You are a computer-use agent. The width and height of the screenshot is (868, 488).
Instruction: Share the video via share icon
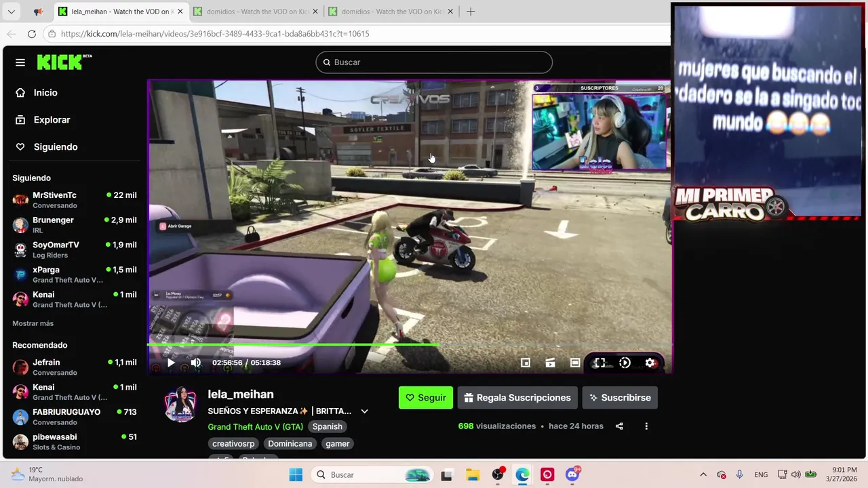(619, 426)
